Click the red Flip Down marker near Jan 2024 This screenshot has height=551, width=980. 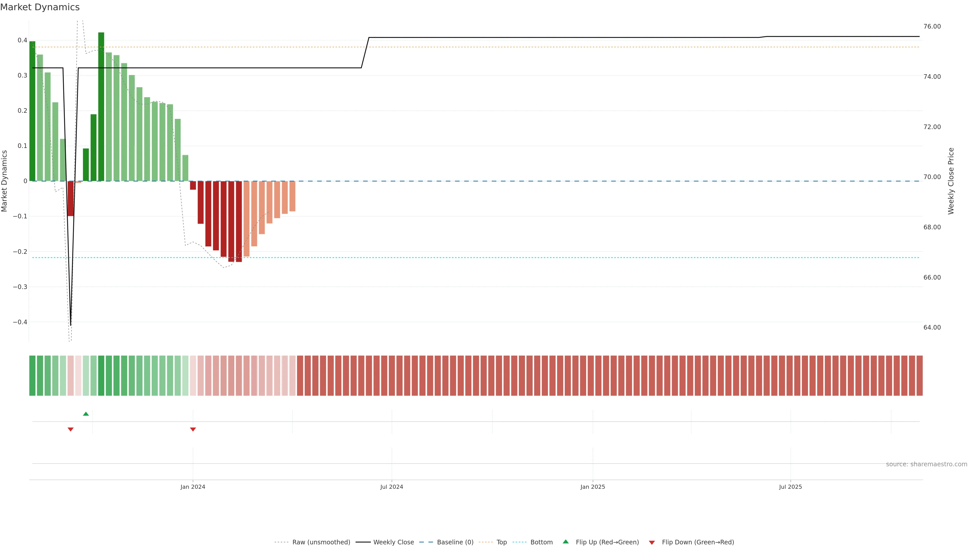click(x=193, y=429)
